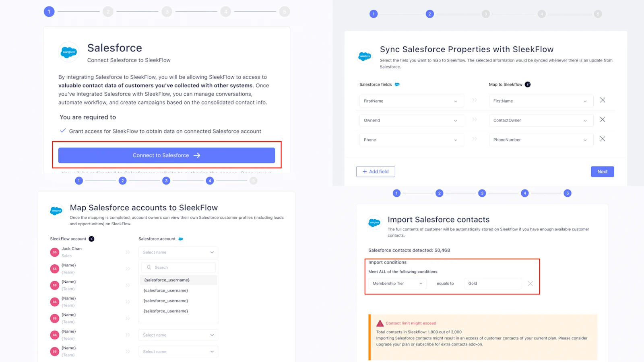Remove the Gold membership condition
This screenshot has width=644, height=362.
coord(530,283)
